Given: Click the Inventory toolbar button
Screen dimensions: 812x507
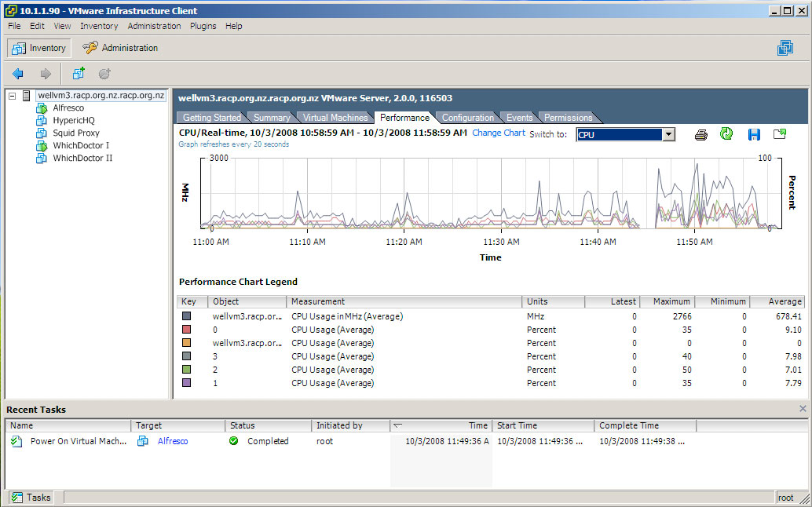Looking at the screenshot, I should pyautogui.click(x=39, y=48).
